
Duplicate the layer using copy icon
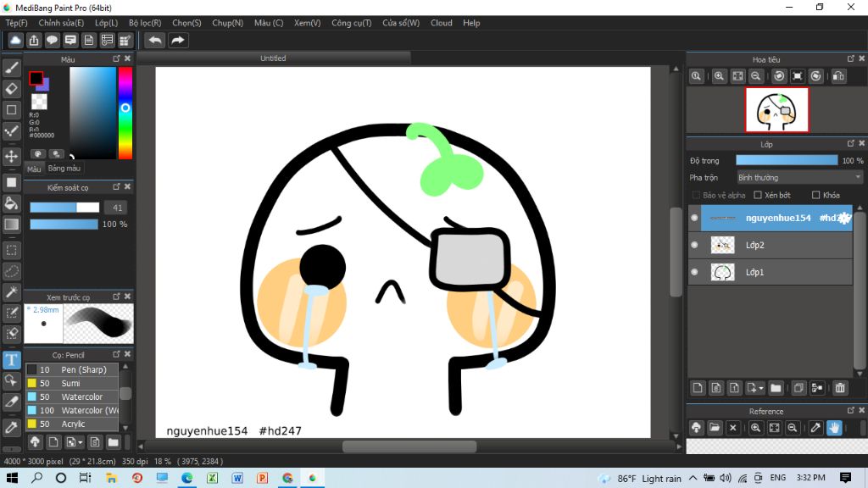coord(798,388)
